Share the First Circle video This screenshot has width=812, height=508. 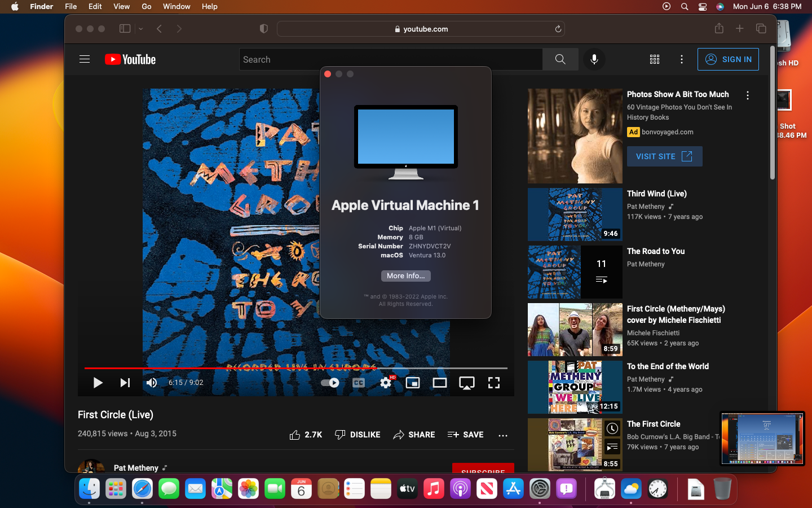coord(414,435)
